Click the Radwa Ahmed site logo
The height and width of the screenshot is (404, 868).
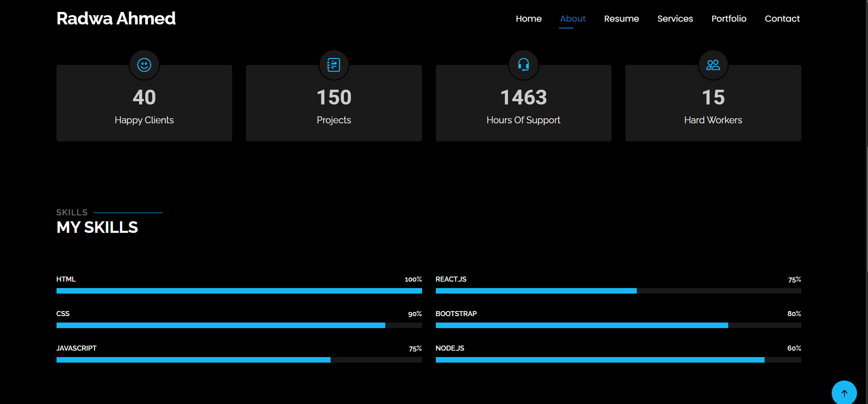116,18
